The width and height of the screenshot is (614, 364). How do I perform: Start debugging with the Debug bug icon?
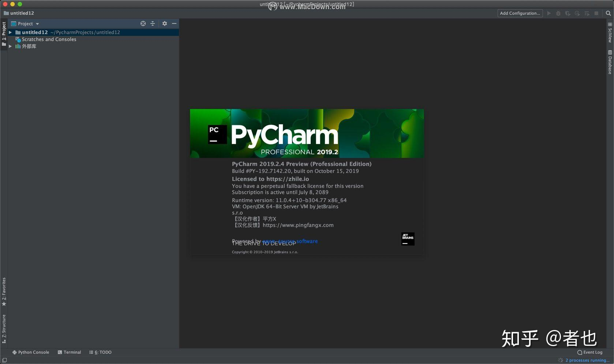pyautogui.click(x=558, y=13)
